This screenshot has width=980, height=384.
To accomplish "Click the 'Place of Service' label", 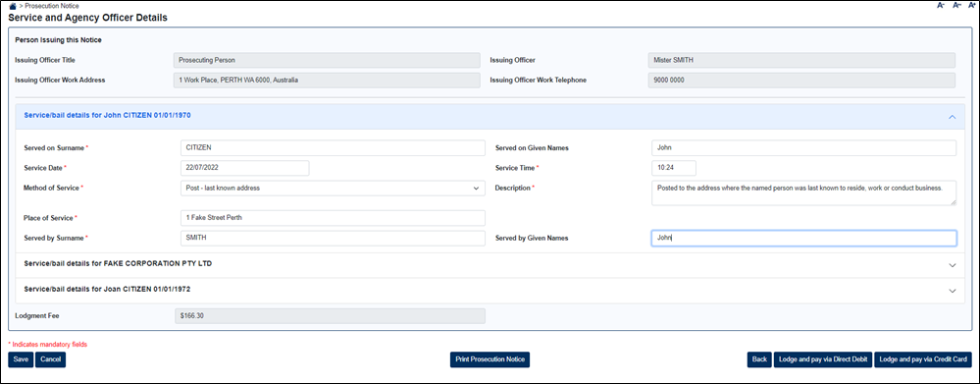I will pos(49,218).
